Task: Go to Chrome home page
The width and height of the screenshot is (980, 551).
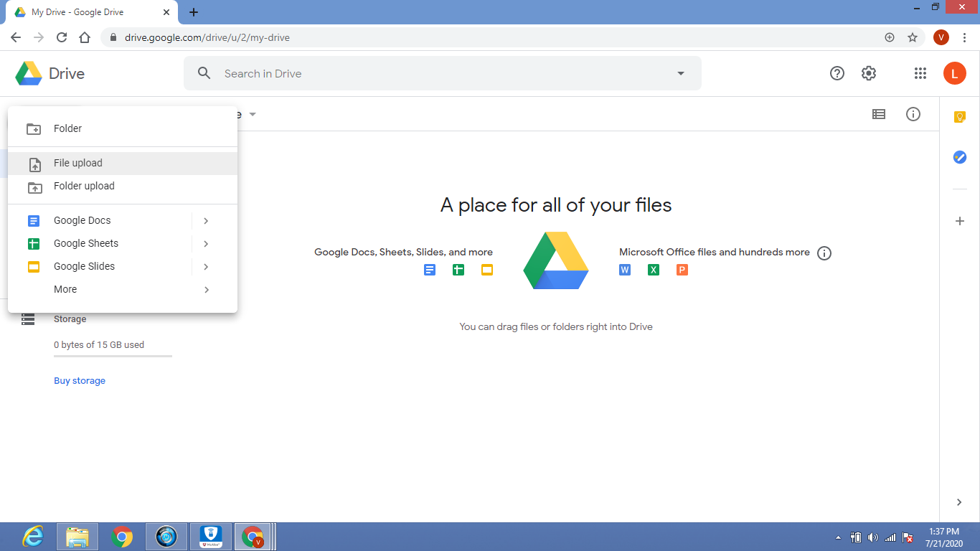Action: coord(85,37)
